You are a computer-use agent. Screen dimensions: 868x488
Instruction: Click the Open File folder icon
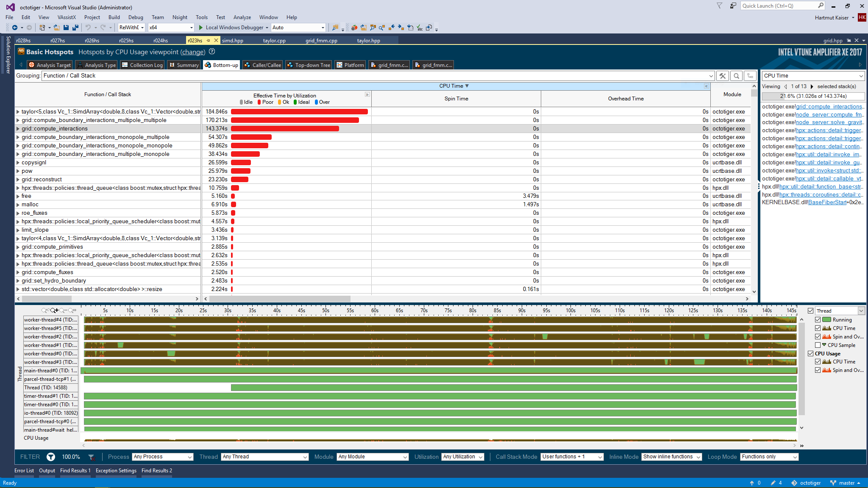56,28
